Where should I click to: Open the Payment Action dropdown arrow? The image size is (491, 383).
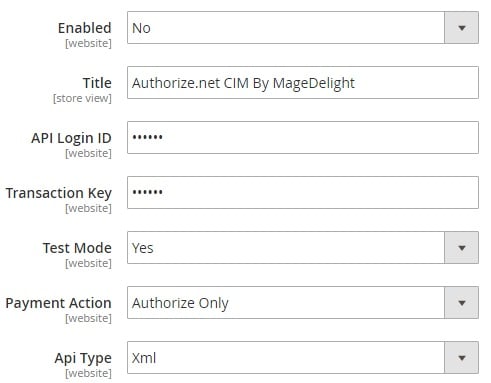[462, 303]
